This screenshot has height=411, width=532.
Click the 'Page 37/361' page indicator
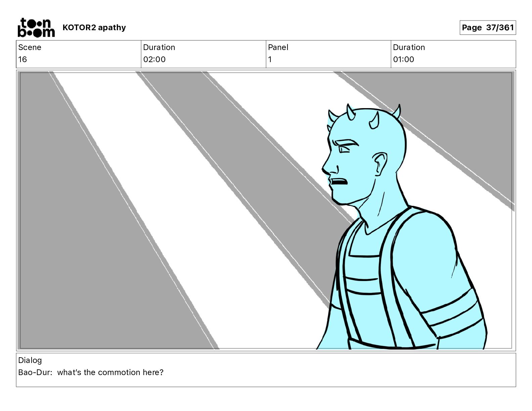click(x=488, y=28)
